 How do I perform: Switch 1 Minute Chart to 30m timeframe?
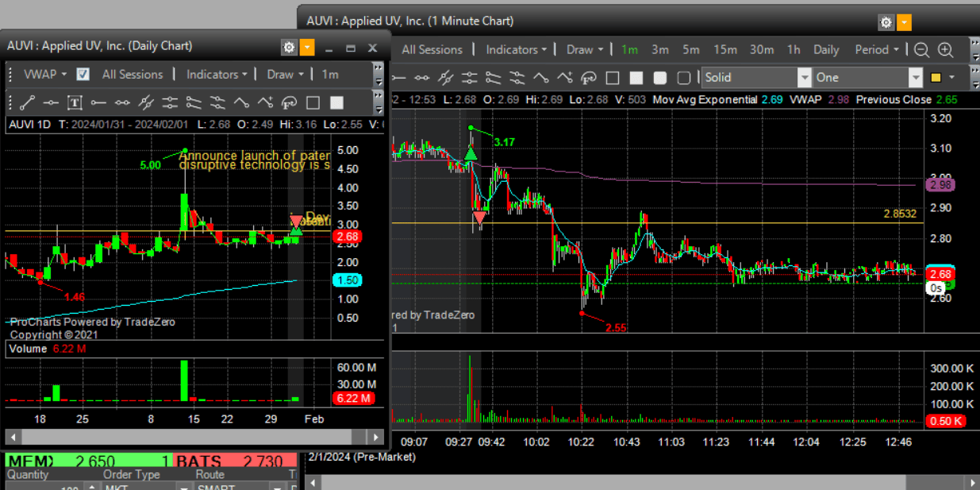click(x=762, y=49)
